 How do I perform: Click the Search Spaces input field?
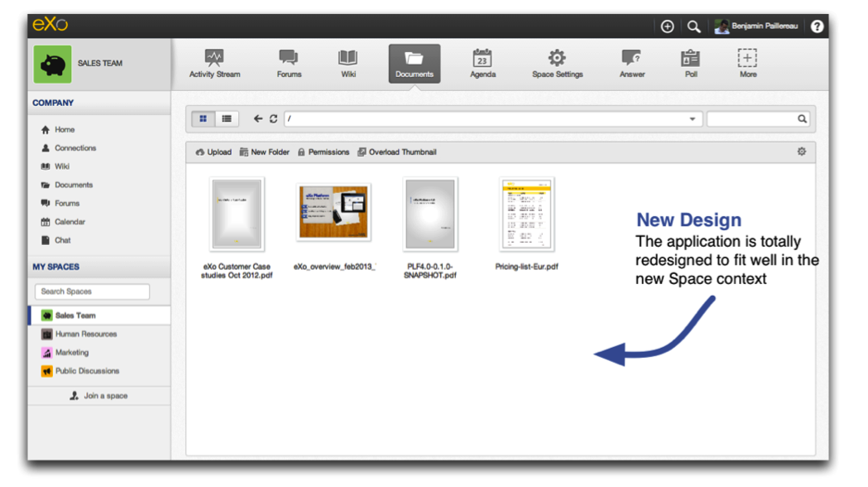(92, 292)
